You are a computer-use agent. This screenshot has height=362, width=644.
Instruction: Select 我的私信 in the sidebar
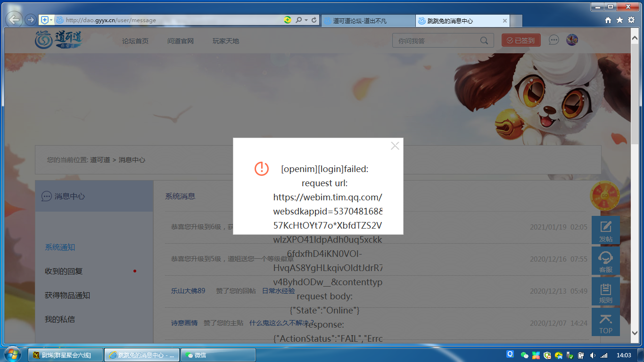click(60, 319)
